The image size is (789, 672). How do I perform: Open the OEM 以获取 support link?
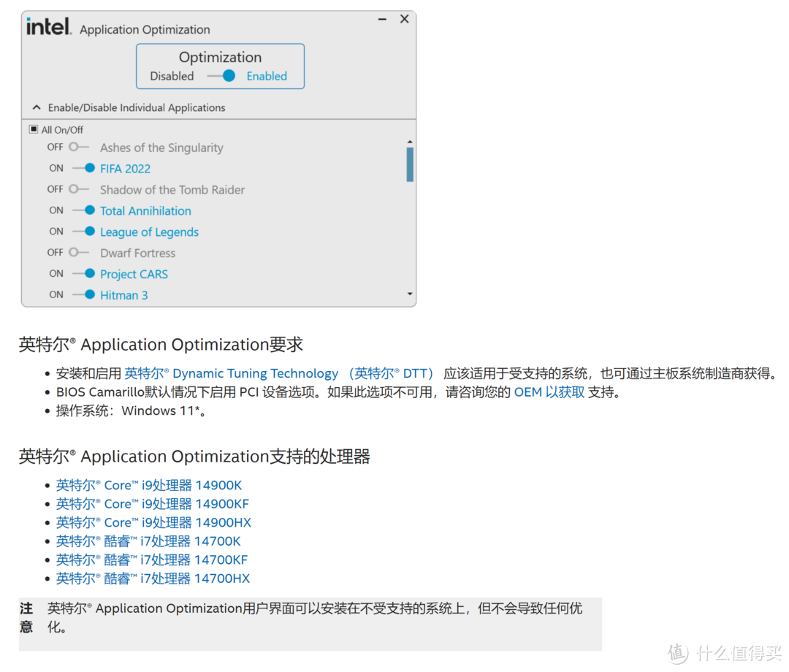click(x=549, y=392)
